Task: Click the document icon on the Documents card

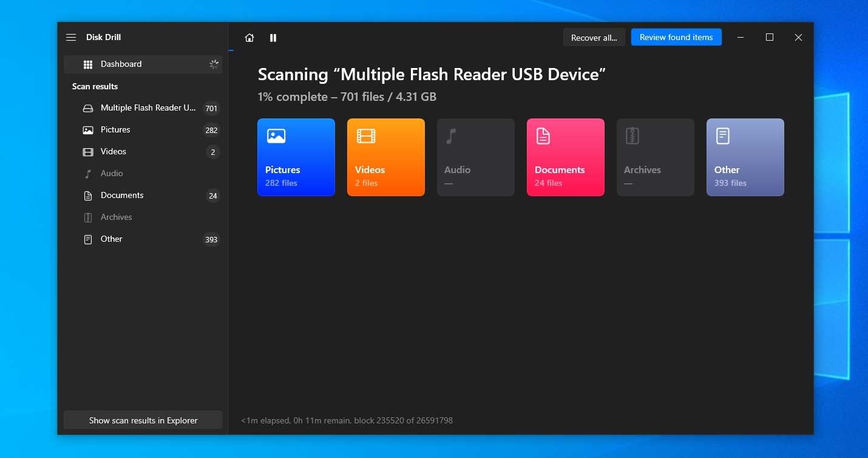Action: 543,136
